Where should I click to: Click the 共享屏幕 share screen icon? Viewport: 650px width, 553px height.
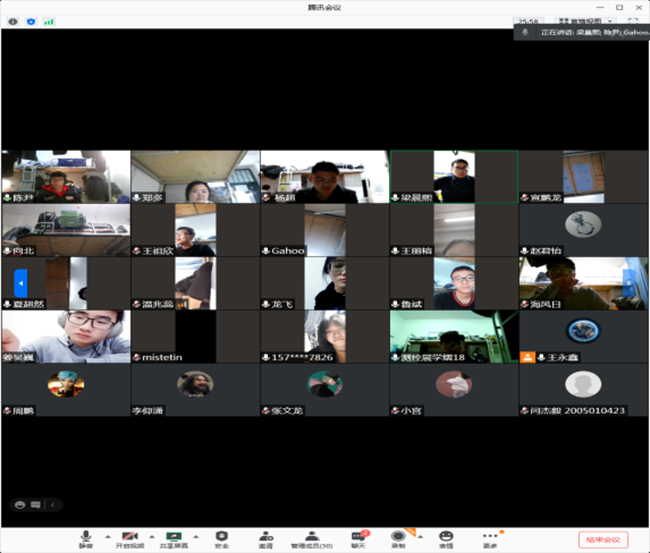coord(174,540)
